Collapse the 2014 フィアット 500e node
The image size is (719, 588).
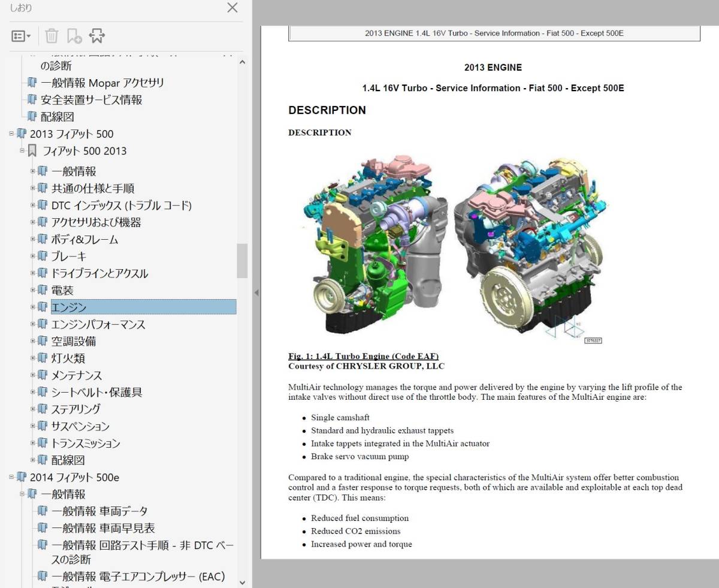(11, 477)
